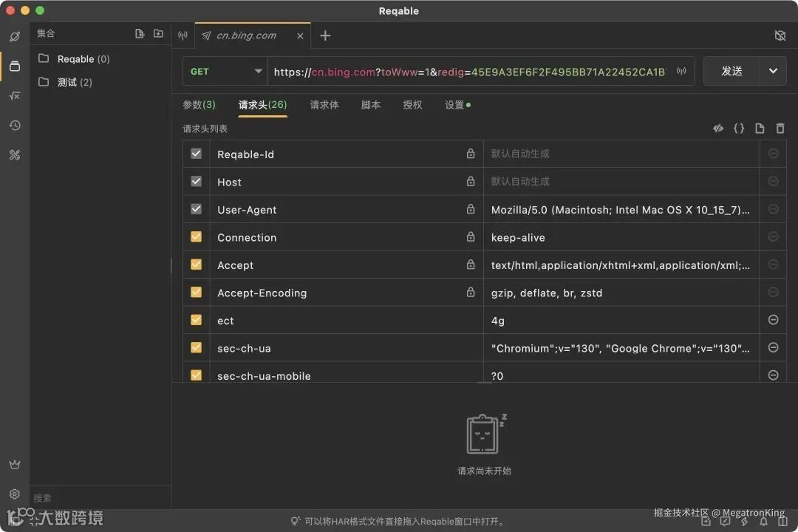This screenshot has height=532, width=798.
Task: Open the 设置 tab
Action: [x=457, y=105]
